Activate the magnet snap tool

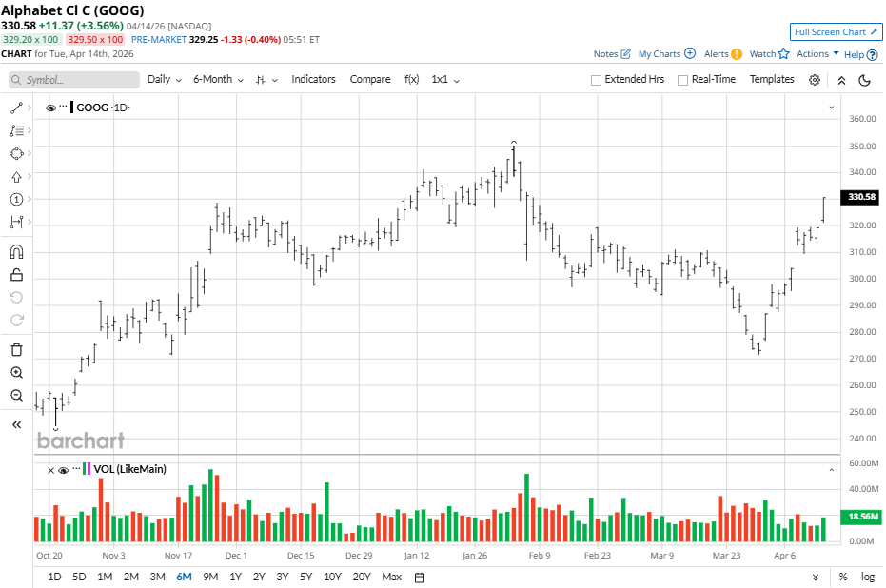[x=16, y=252]
